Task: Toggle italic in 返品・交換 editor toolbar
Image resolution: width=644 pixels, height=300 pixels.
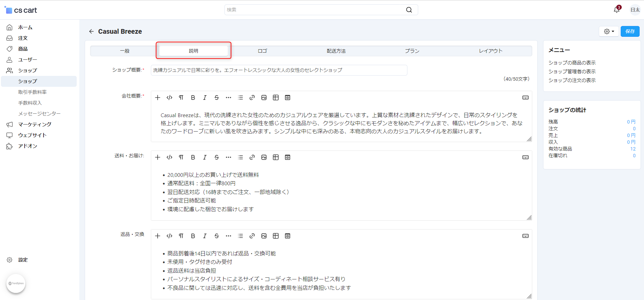Action: [x=205, y=236]
